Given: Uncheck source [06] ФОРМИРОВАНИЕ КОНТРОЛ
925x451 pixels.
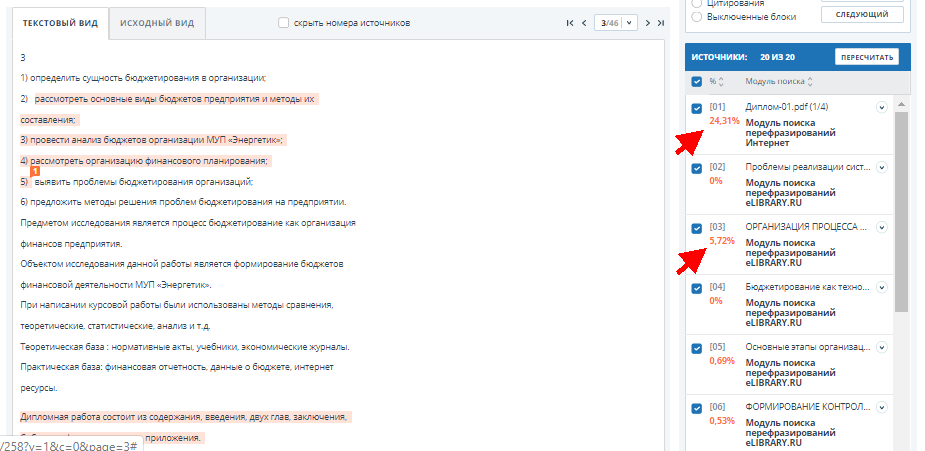Looking at the screenshot, I should tap(697, 409).
